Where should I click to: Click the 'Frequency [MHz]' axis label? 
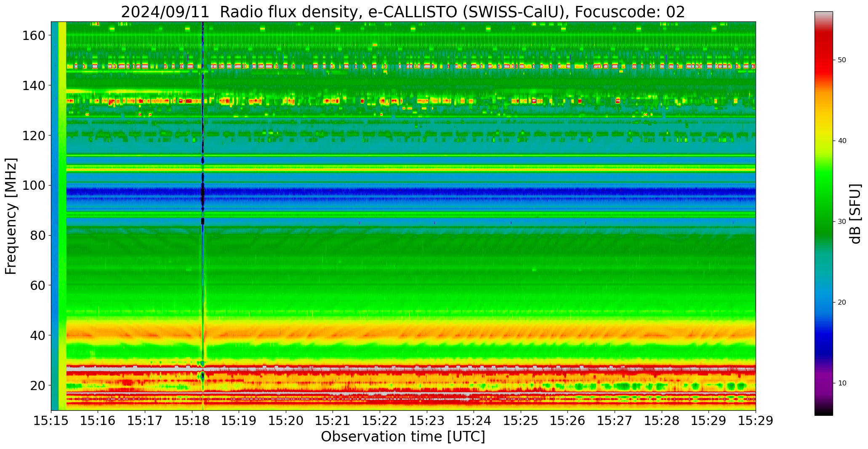pyautogui.click(x=11, y=216)
